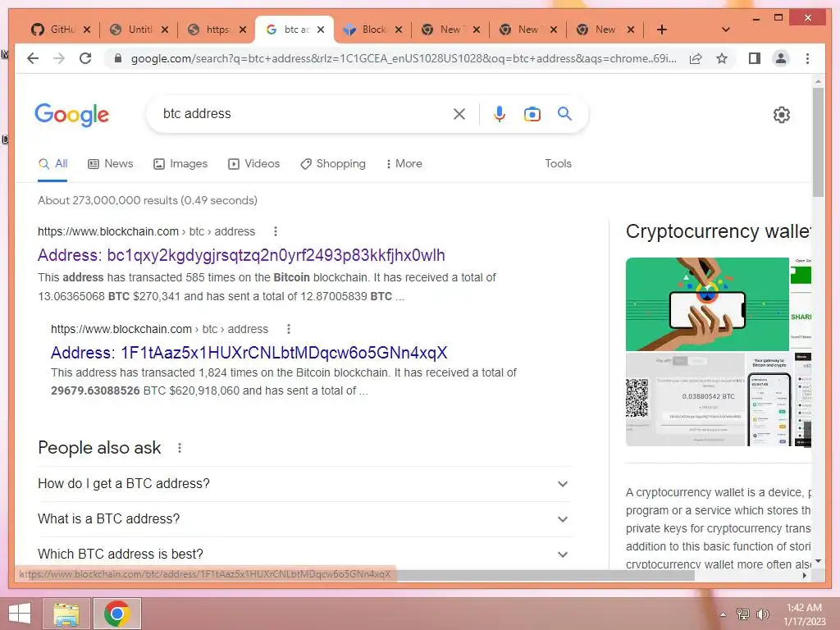Screen dimensions: 840x630
Task: Open the Windows Start button
Action: [x=20, y=614]
